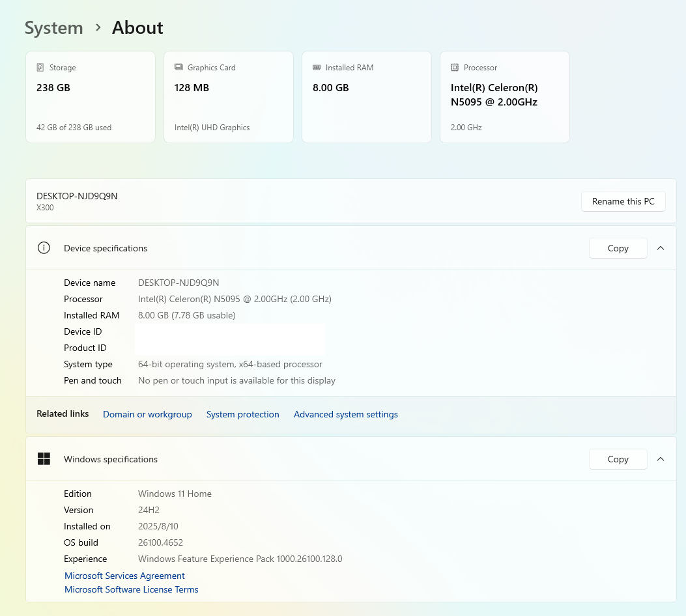This screenshot has height=616, width=686.
Task: Collapse the Device specifications section
Action: pyautogui.click(x=661, y=248)
